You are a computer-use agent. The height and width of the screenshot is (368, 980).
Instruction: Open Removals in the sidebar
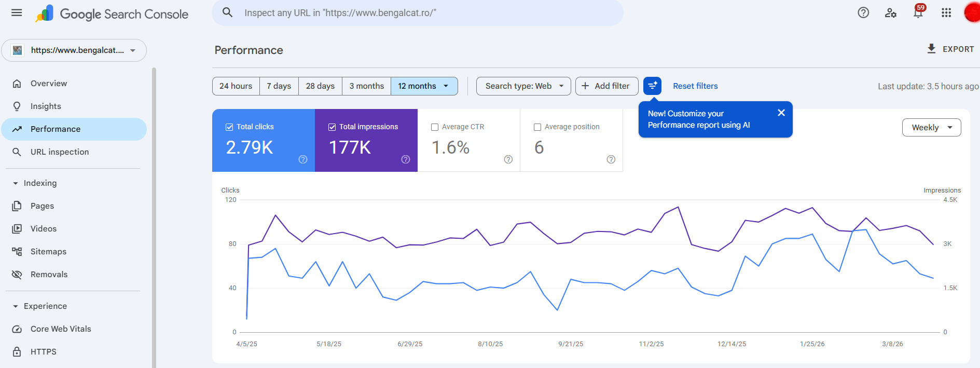74,275
